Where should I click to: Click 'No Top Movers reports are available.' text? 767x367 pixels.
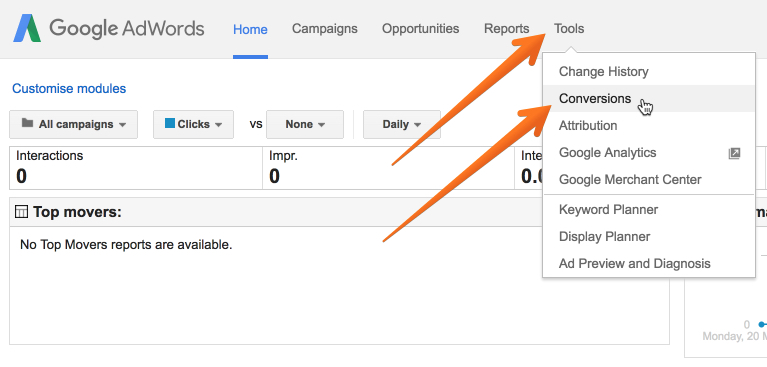pos(126,244)
